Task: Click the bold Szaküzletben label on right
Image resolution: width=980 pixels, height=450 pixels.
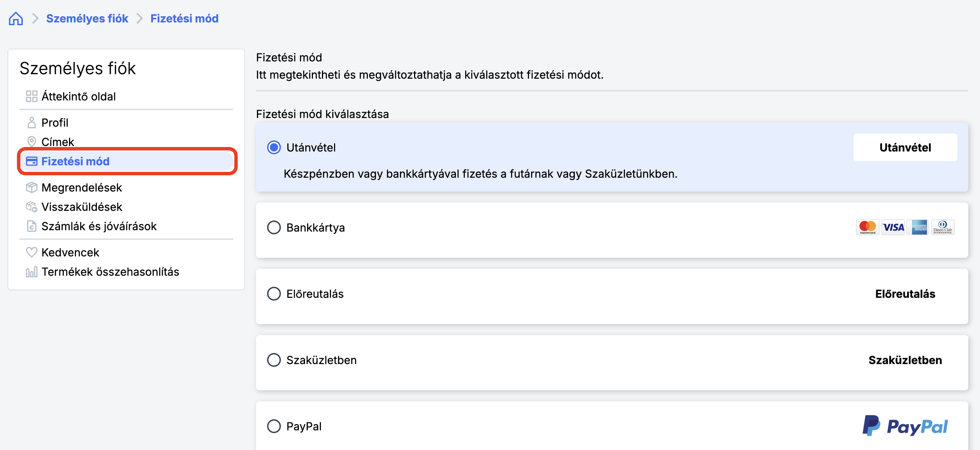Action: 905,360
